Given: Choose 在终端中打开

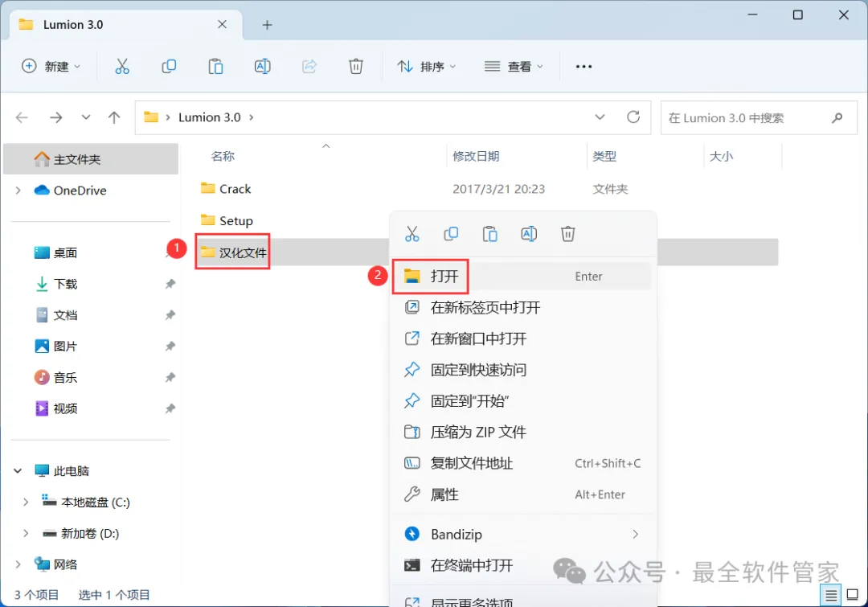Looking at the screenshot, I should pyautogui.click(x=522, y=565).
